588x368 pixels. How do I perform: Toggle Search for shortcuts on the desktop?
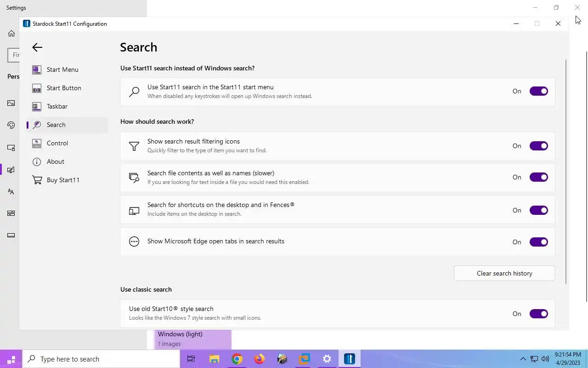point(539,210)
